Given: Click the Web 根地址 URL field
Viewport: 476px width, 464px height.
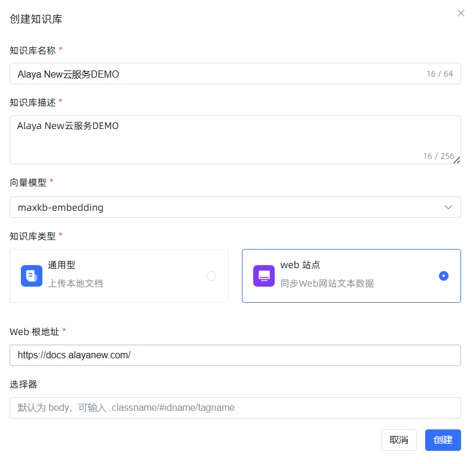Looking at the screenshot, I should tap(235, 355).
